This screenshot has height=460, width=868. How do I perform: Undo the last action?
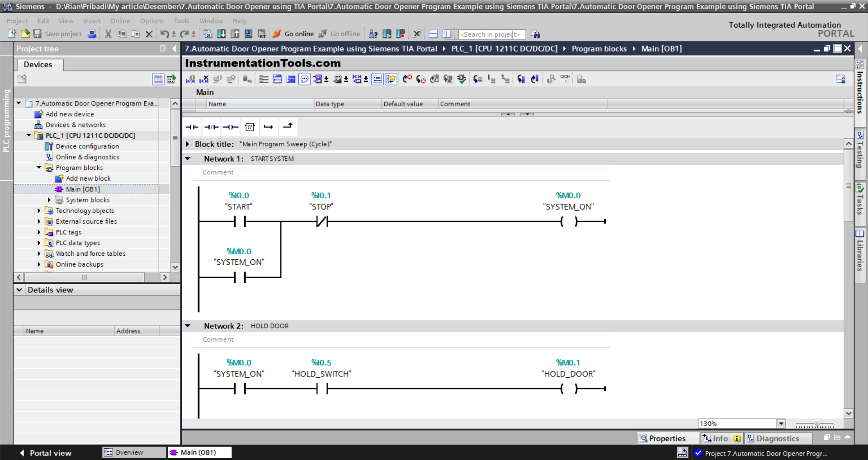click(x=165, y=34)
